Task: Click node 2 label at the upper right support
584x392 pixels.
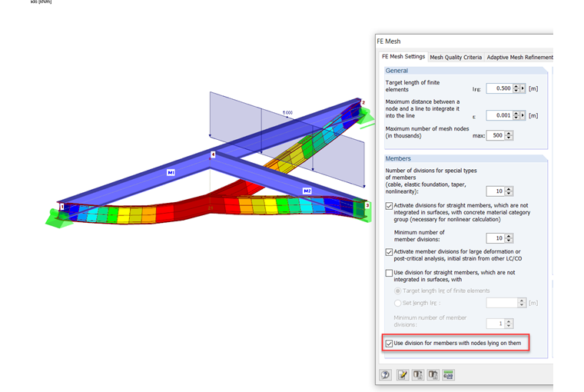Action: point(363,102)
